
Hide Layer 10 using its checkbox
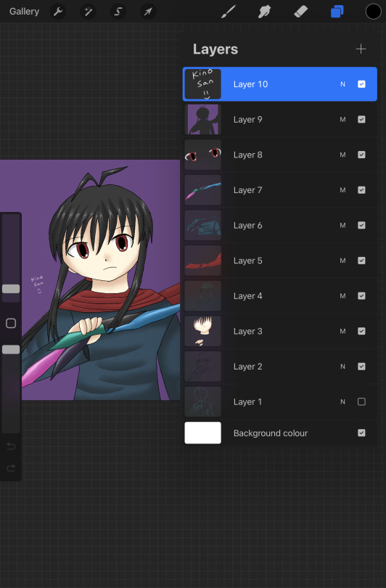(x=361, y=84)
